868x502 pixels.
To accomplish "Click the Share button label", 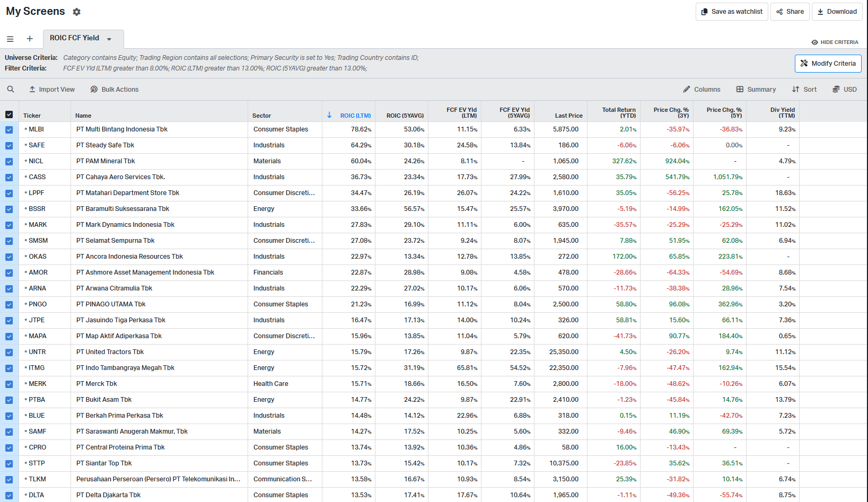I will pyautogui.click(x=795, y=12).
